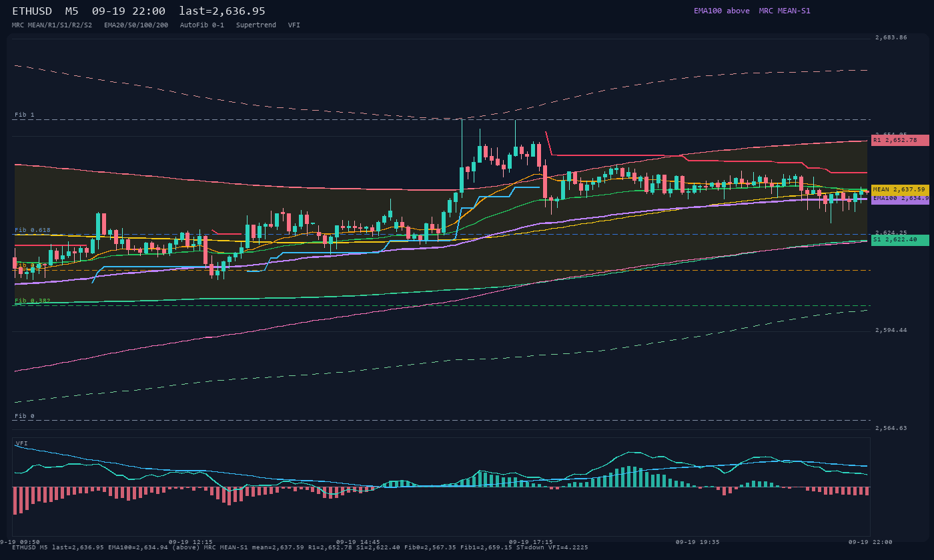Click the Fib 0 level label
Screen dimensions: 934x560
point(25,416)
